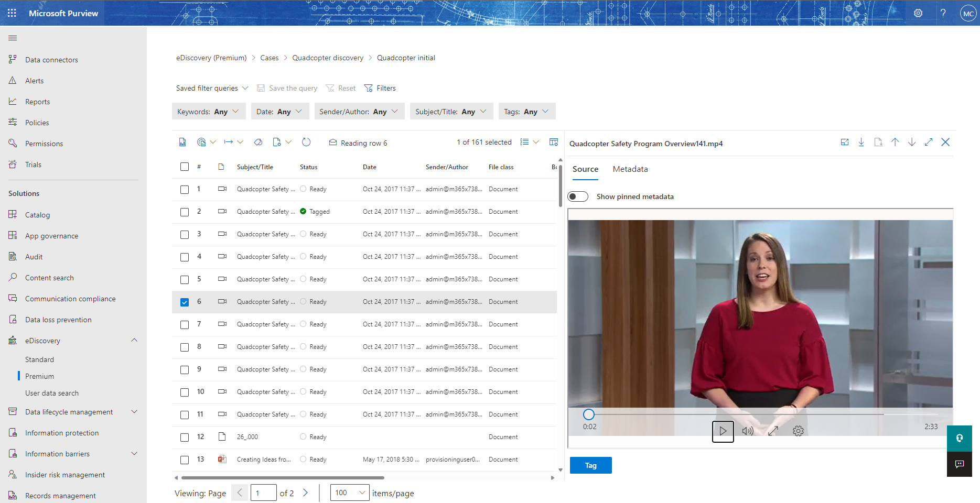Image resolution: width=980 pixels, height=503 pixels.
Task: Expand the preview to full screen
Action: (x=929, y=142)
